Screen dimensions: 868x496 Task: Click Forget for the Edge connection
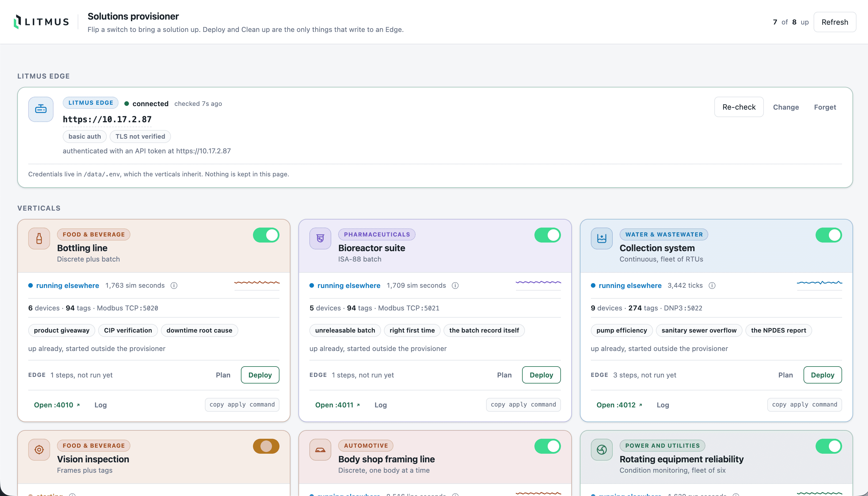tap(825, 107)
